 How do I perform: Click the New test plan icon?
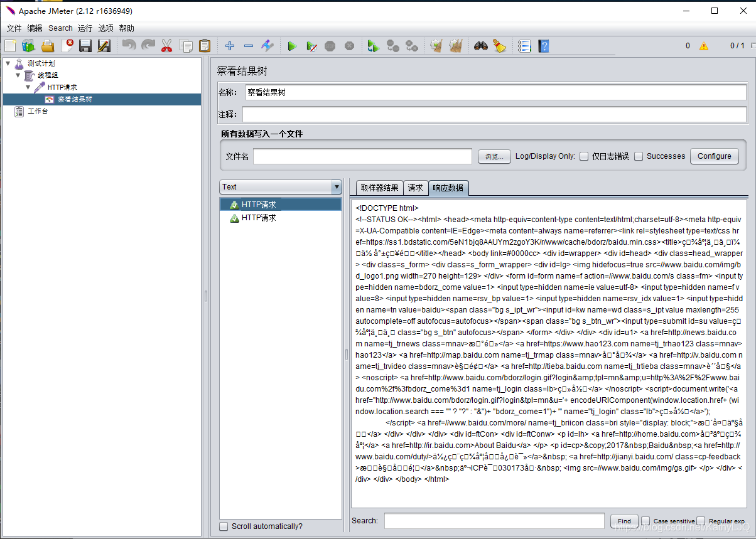click(x=10, y=46)
